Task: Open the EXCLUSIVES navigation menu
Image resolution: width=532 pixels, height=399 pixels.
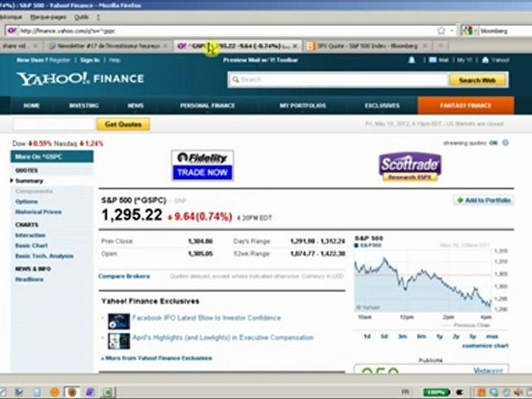Action: 382,105
